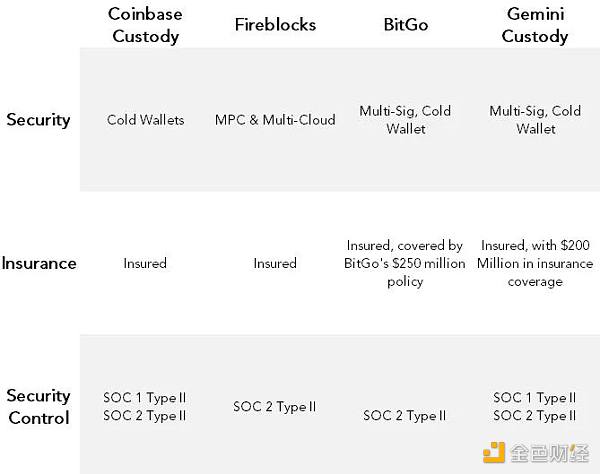This screenshot has width=600, height=474.
Task: Select the Gemini Custody column header
Action: (535, 24)
